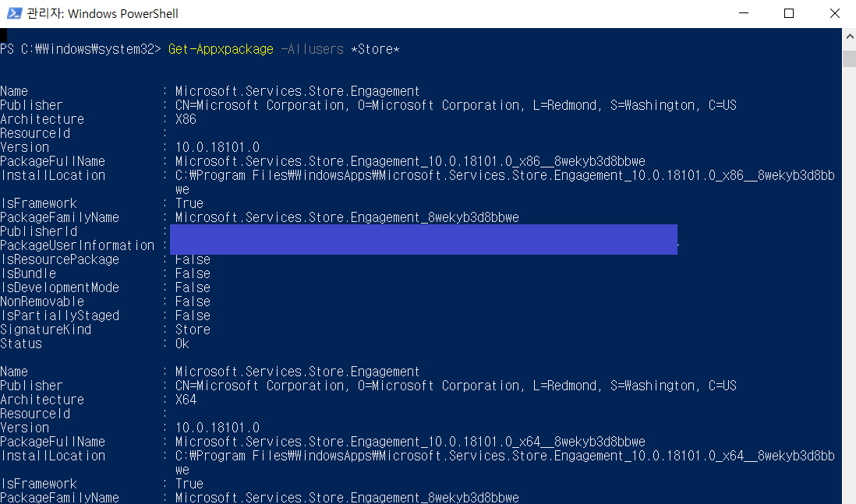Click the -Allusers parameter text
856x504 pixels.
(x=313, y=49)
